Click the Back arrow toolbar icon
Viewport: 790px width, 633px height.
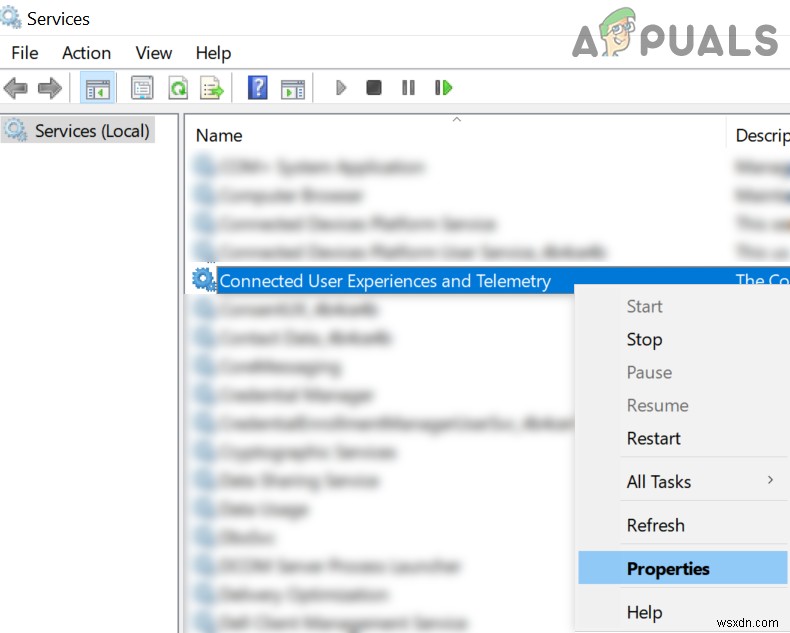pos(15,88)
